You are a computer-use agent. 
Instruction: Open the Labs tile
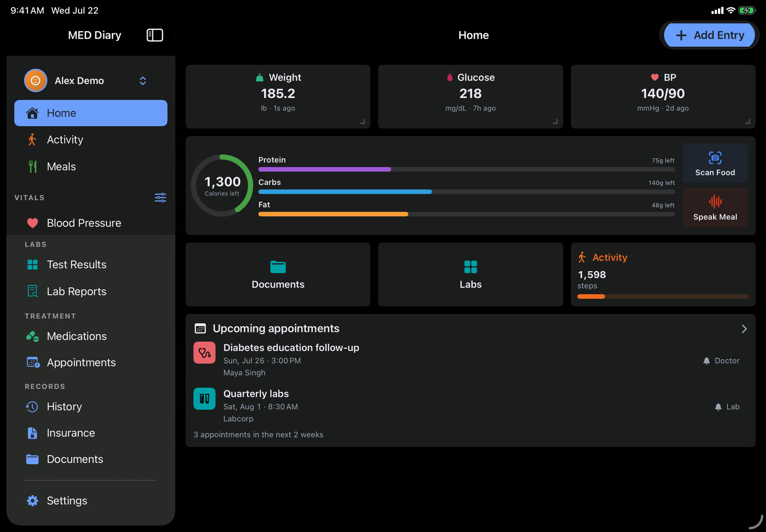470,275
